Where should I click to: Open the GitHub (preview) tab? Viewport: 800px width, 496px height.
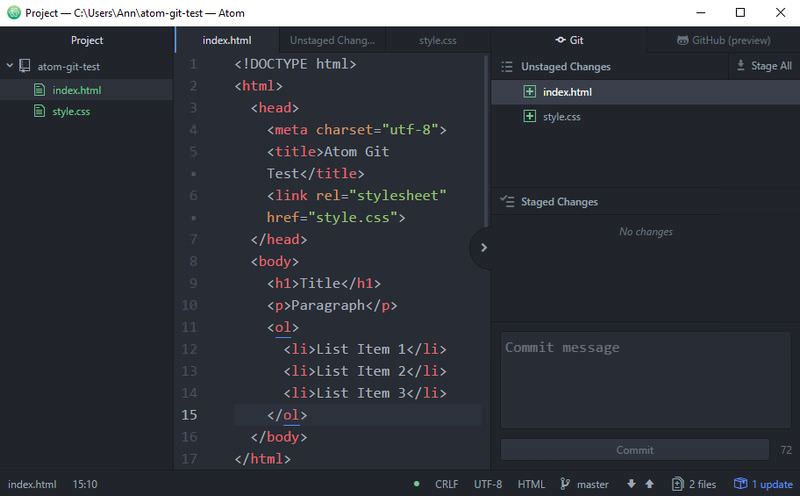[722, 41]
